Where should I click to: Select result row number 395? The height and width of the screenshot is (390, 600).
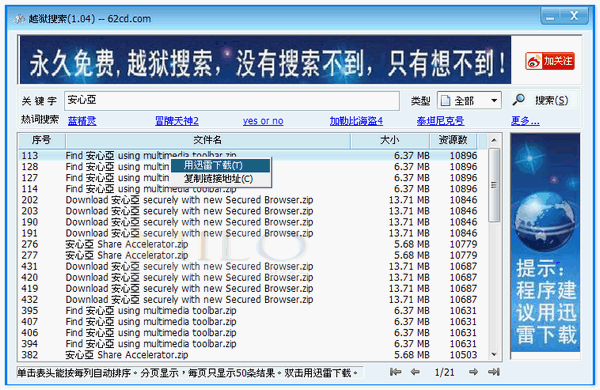pyautogui.click(x=253, y=311)
